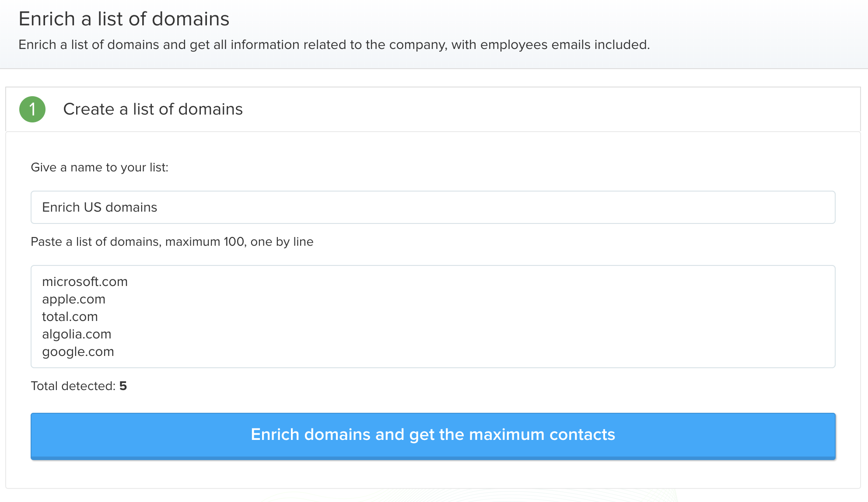Click the "Total detected:" label
Image resolution: width=868 pixels, height=502 pixels.
tap(73, 386)
